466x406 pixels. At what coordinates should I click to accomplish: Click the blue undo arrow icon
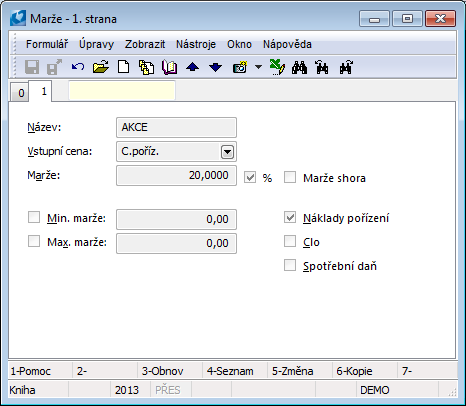pyautogui.click(x=78, y=67)
